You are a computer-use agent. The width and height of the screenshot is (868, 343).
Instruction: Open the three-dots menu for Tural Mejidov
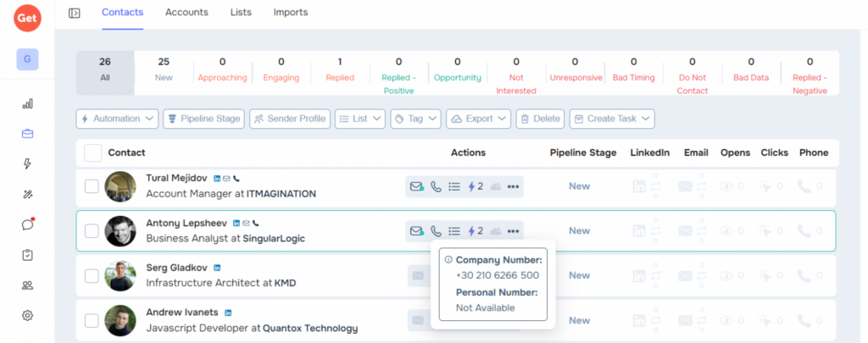(x=513, y=185)
